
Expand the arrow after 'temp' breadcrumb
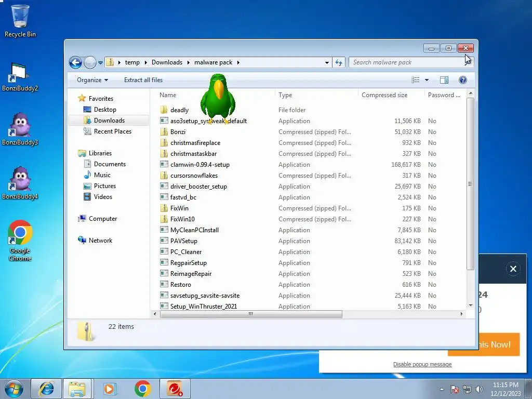pos(145,62)
